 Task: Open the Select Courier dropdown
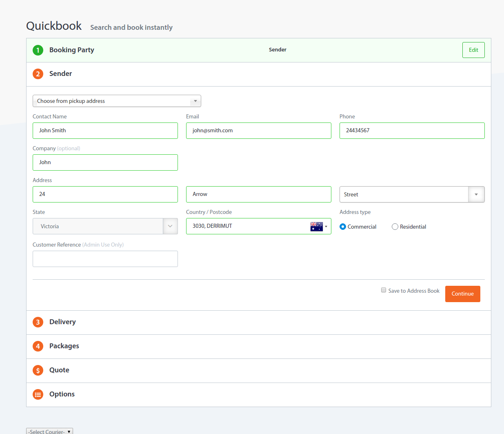coord(49,431)
